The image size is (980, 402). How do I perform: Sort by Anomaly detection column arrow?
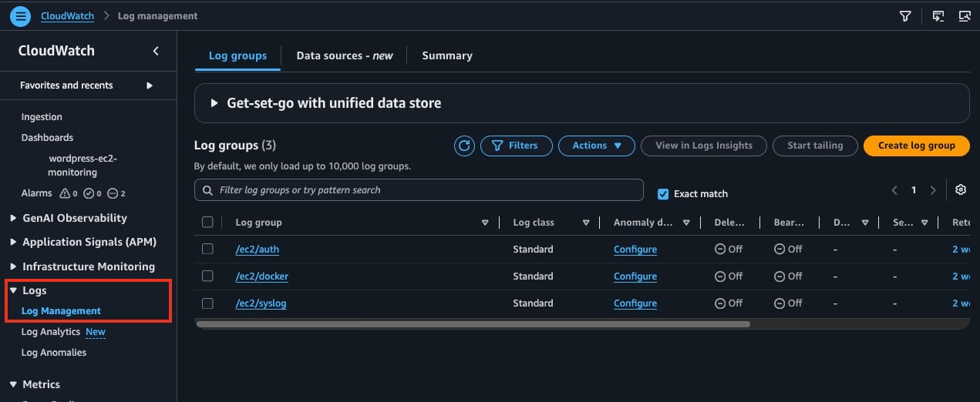[x=687, y=223]
